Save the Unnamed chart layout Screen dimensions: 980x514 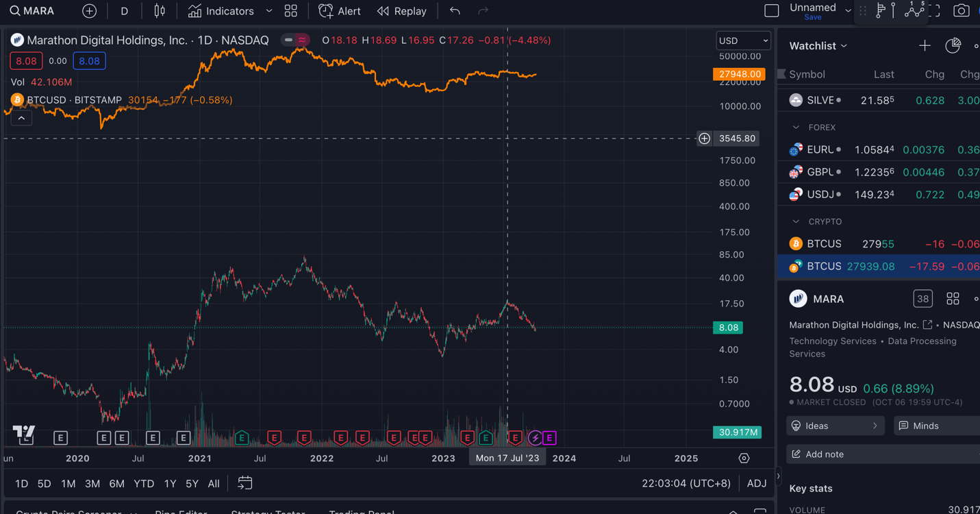(x=812, y=16)
